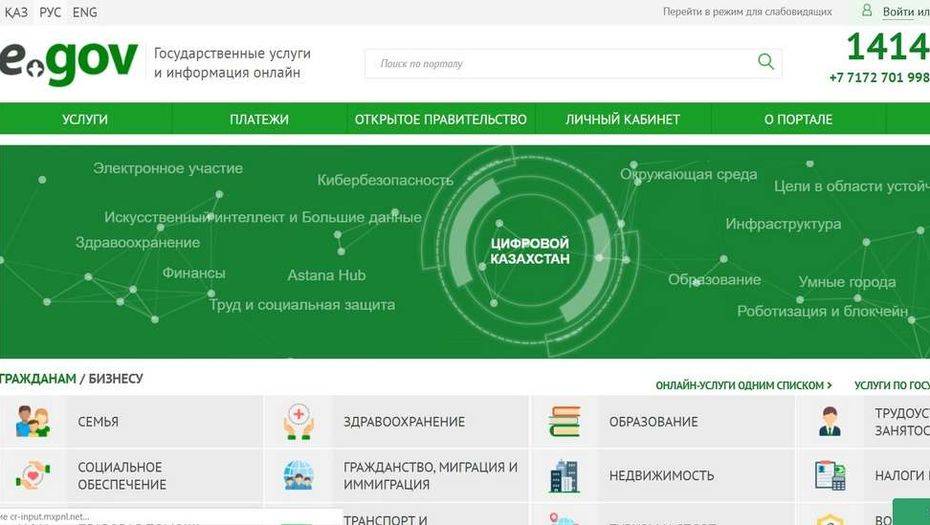
Task: Click the Поиск по порталу search field
Action: [x=560, y=63]
